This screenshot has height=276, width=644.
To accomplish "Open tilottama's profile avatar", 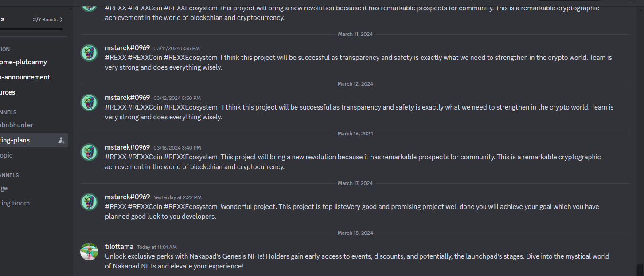I will click(x=89, y=252).
